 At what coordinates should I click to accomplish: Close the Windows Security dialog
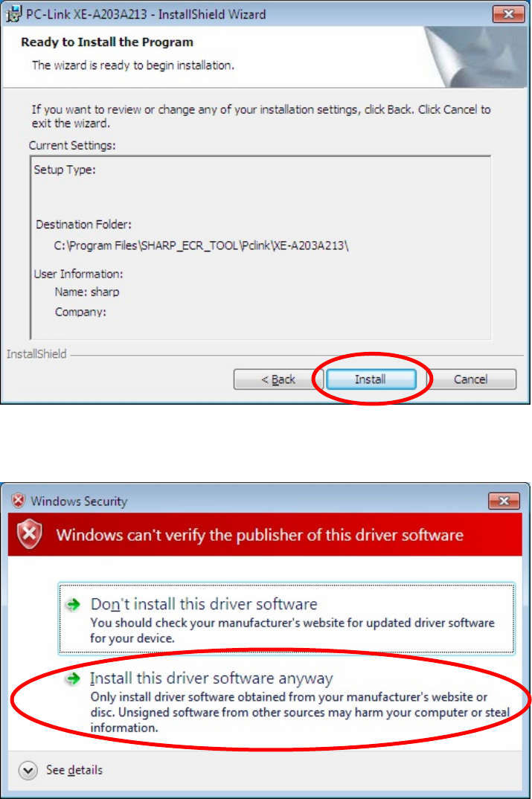coord(504,501)
